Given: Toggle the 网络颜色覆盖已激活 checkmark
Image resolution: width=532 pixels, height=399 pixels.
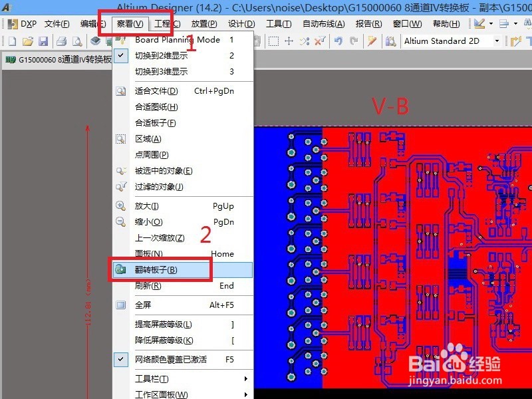Looking at the screenshot, I should point(121,359).
